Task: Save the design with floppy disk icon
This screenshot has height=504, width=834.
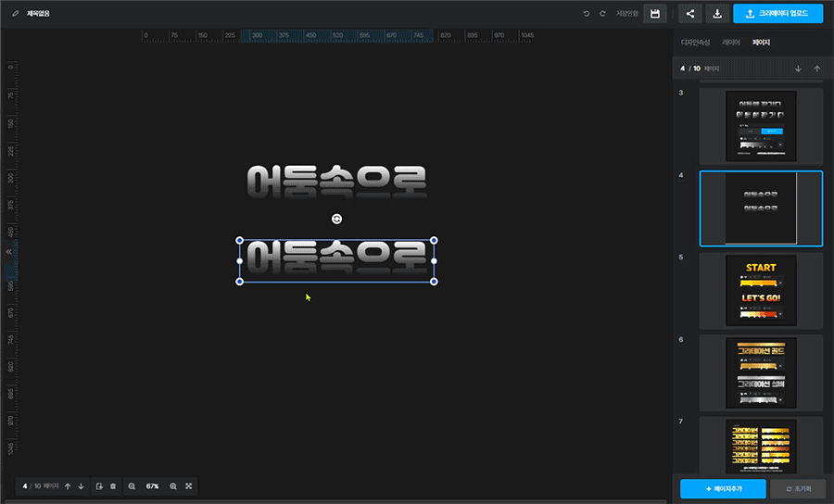Action: (x=656, y=14)
